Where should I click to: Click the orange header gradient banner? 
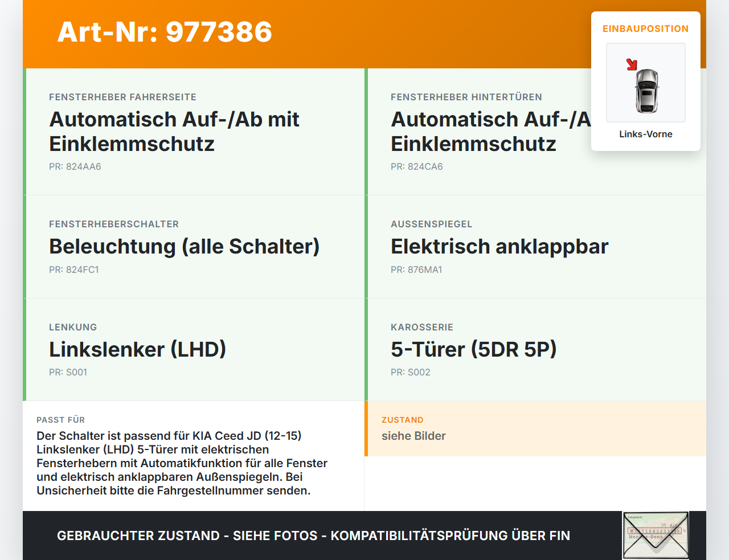[364, 34]
